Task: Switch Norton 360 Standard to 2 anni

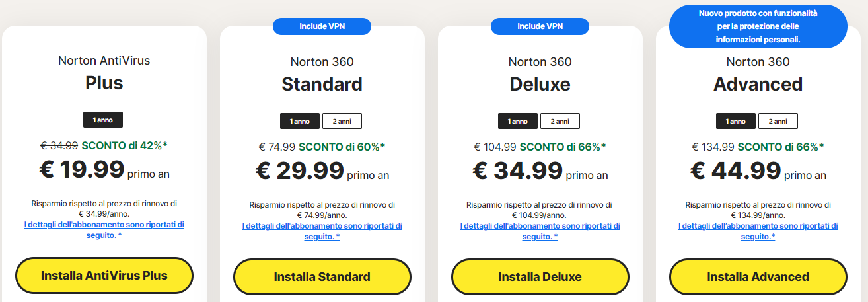Action: point(342,121)
